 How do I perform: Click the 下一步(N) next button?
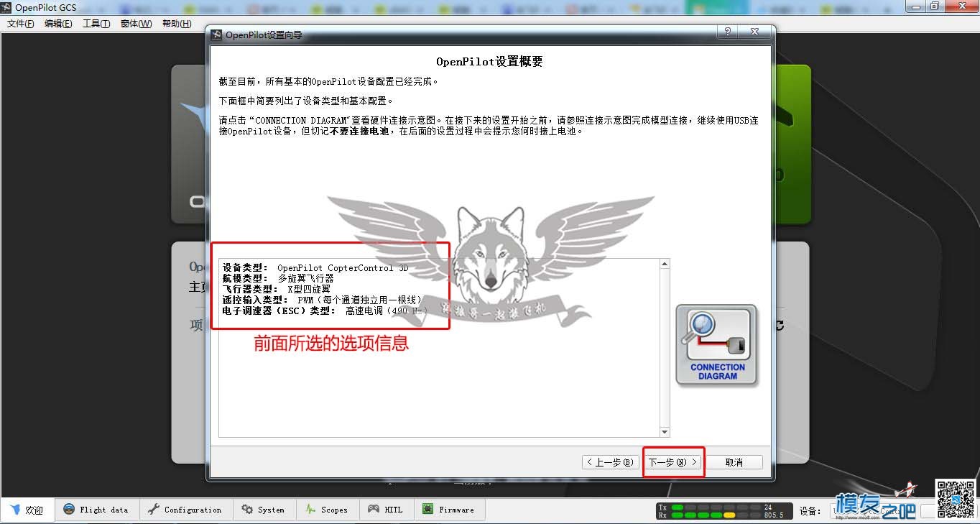(x=673, y=462)
